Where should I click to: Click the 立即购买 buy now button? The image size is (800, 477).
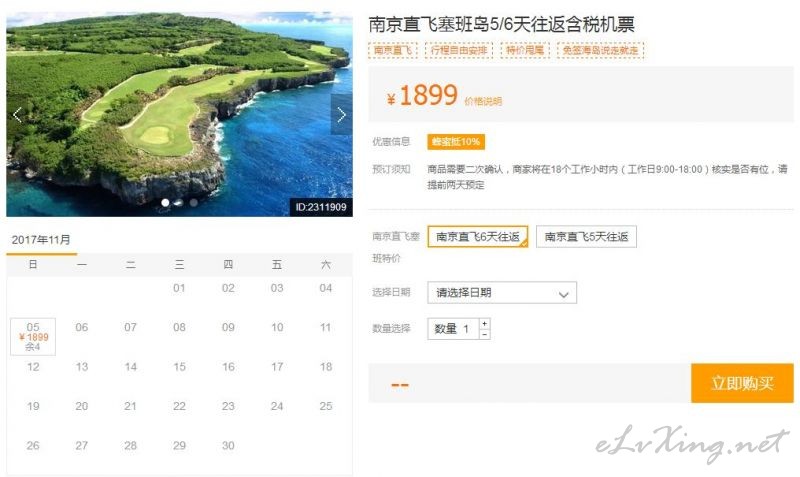click(x=742, y=383)
